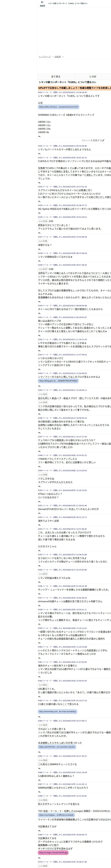Click the reply arrow under post 0339
The image size is (111, 868).
tap(39, 302)
